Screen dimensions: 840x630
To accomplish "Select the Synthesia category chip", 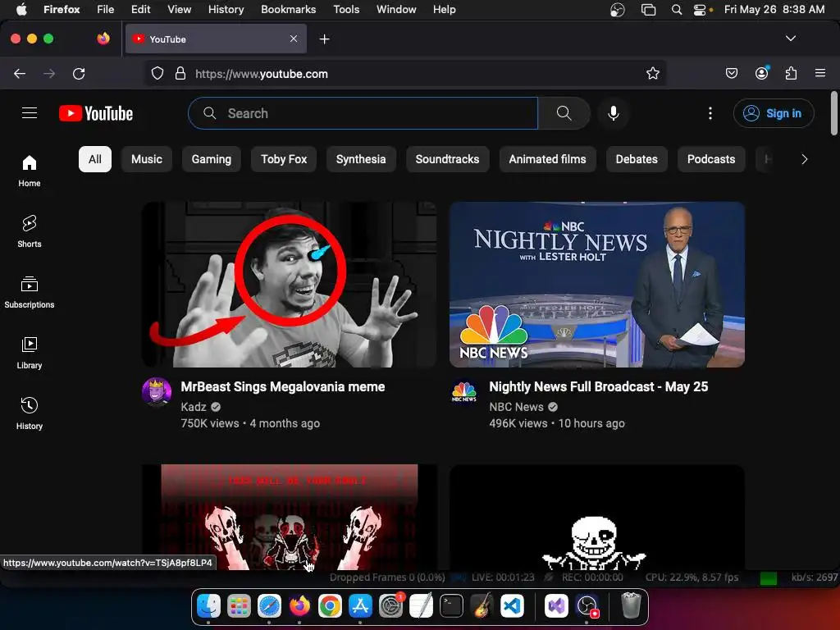I will 361,159.
